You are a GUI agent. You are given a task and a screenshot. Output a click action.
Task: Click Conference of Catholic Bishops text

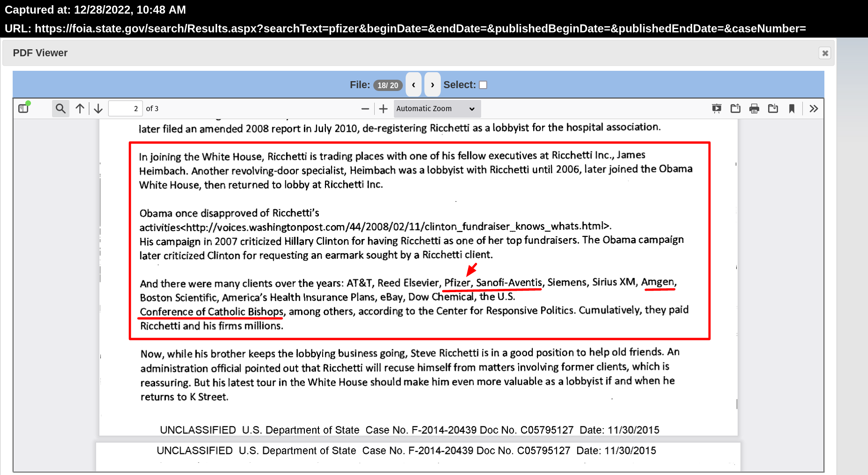[211, 312]
